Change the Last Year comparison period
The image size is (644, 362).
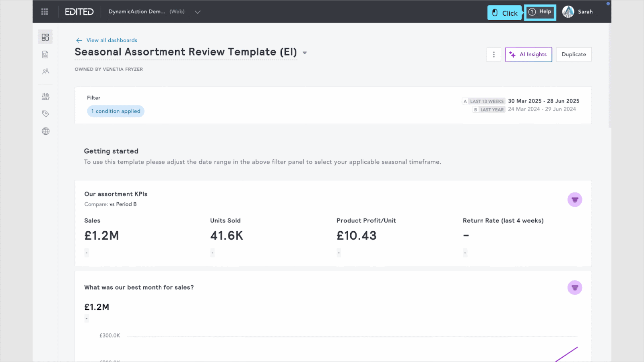(x=524, y=109)
